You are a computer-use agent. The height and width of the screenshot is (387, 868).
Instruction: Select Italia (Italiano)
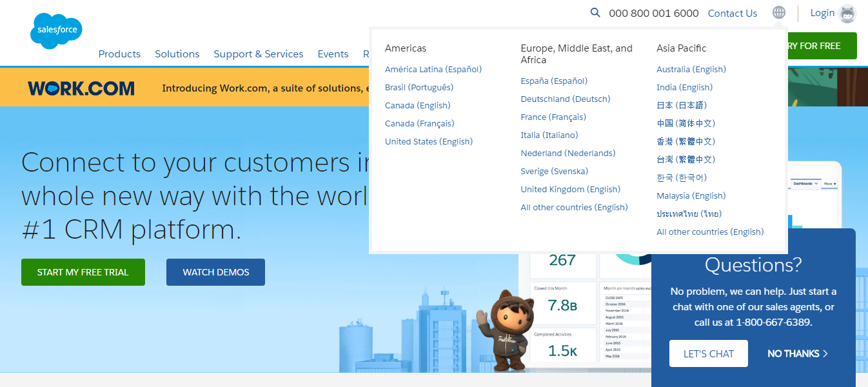click(x=549, y=135)
